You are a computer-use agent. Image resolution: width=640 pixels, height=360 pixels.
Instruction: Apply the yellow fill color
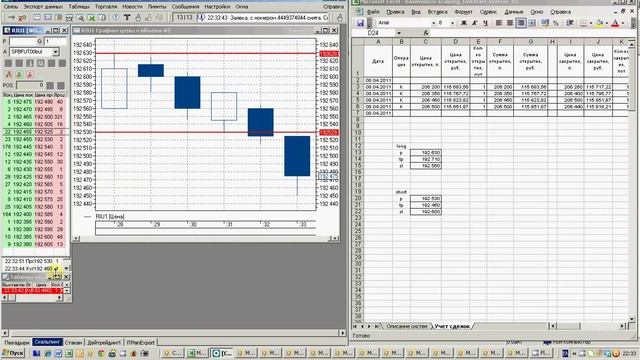pyautogui.click(x=600, y=23)
